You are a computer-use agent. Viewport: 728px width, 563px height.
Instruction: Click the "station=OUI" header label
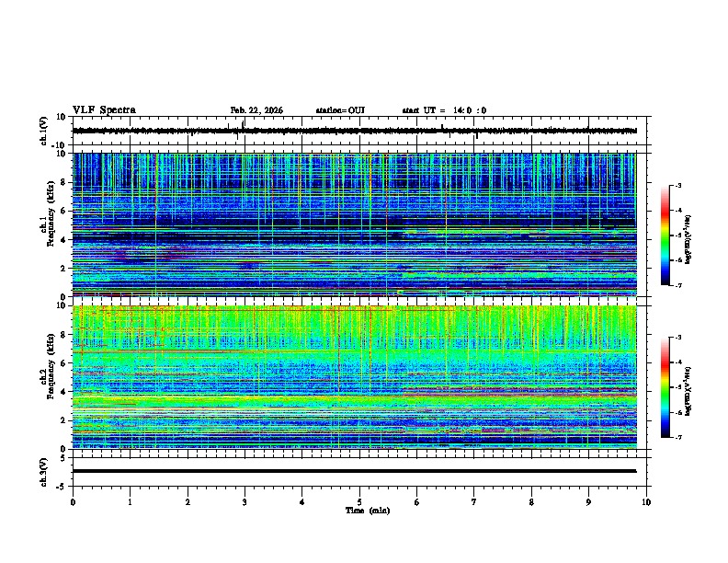pos(340,110)
